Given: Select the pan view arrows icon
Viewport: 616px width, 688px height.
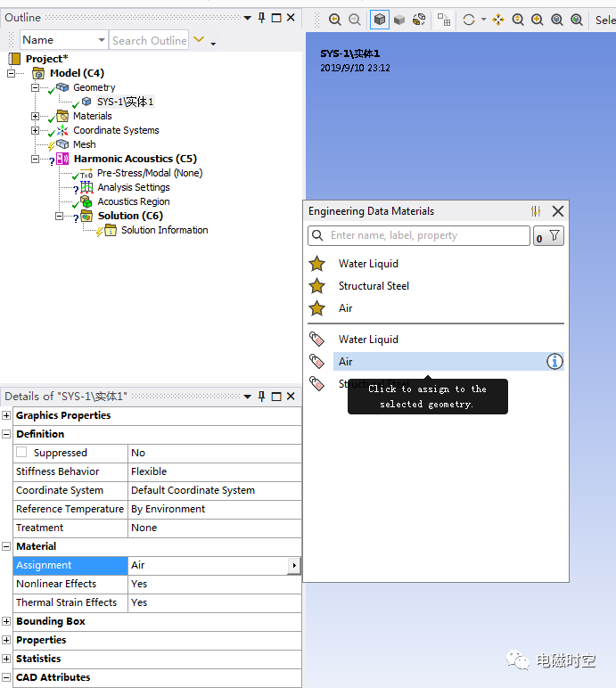Looking at the screenshot, I should 498,20.
